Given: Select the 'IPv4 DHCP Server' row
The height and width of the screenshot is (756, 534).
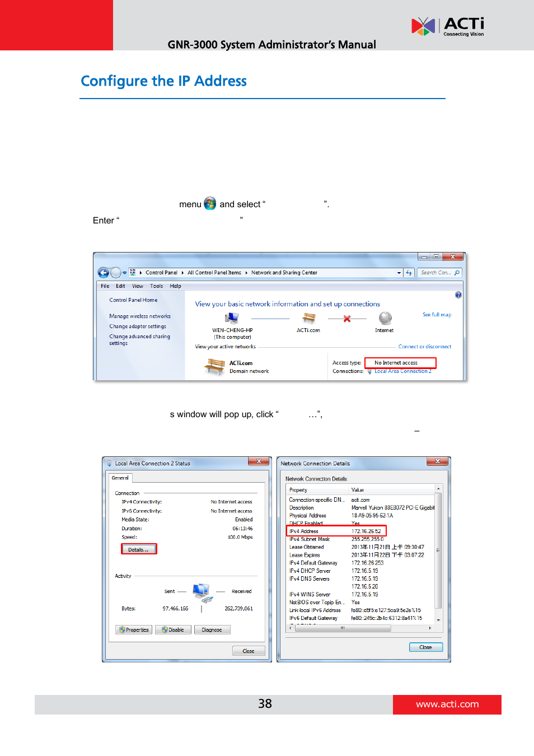Looking at the screenshot, I should 361,571.
